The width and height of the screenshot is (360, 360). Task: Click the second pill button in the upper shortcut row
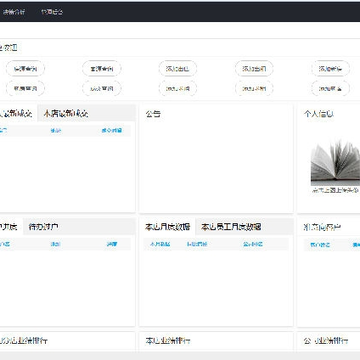(x=102, y=69)
